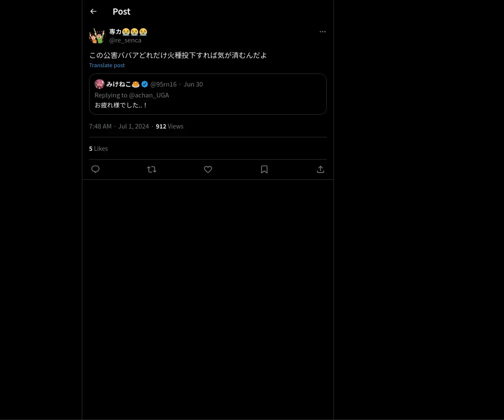Click the 7:48 AM Jul 1, 2024 timestamp
The image size is (504, 420).
(x=119, y=126)
